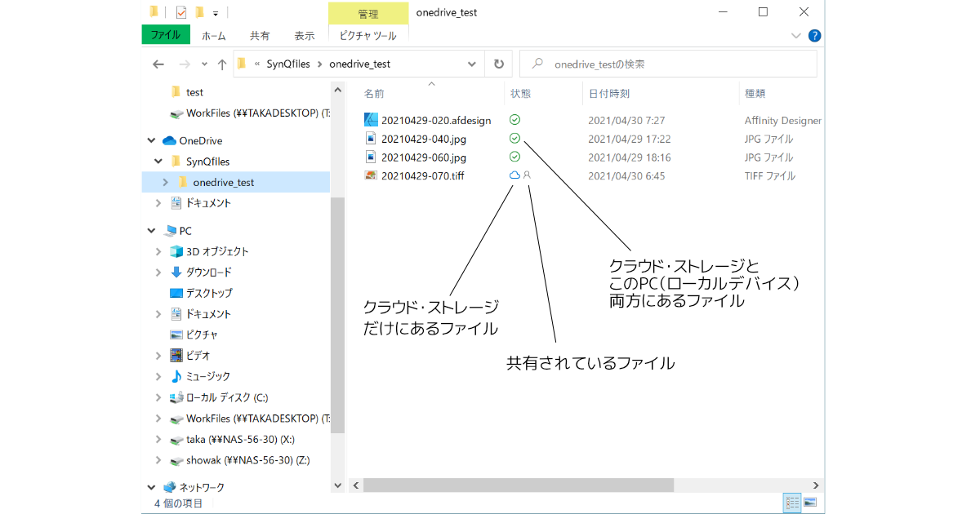Click the Back navigation arrow
980x514 pixels.
pos(158,64)
